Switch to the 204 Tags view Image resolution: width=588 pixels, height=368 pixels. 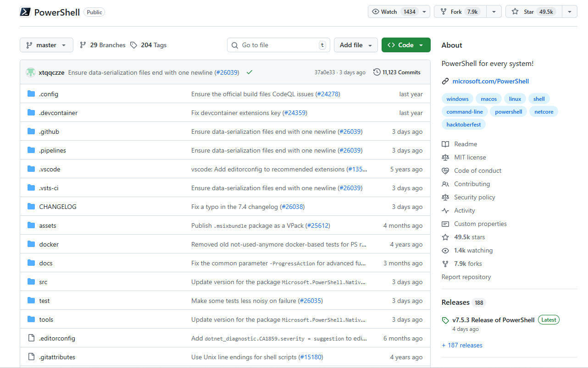point(149,45)
